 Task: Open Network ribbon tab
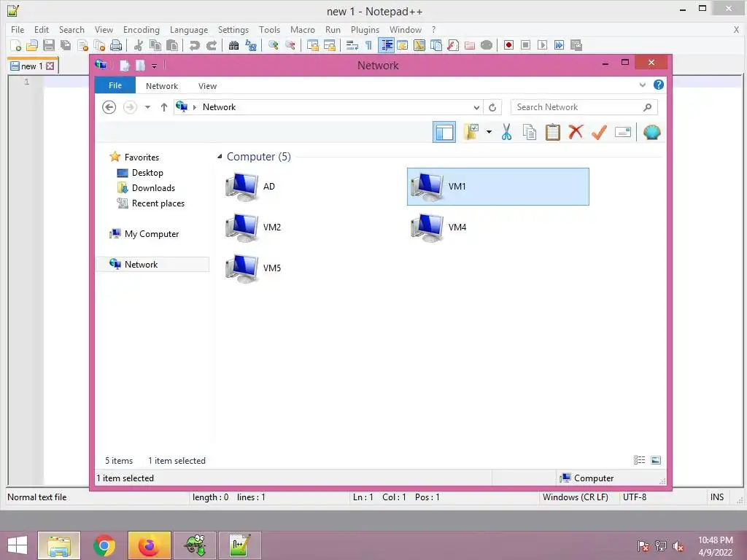click(162, 86)
